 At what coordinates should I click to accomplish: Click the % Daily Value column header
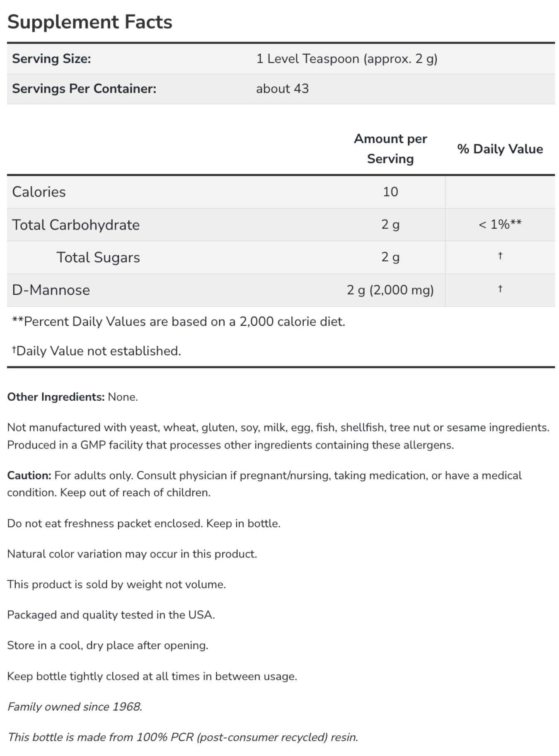coord(500,149)
